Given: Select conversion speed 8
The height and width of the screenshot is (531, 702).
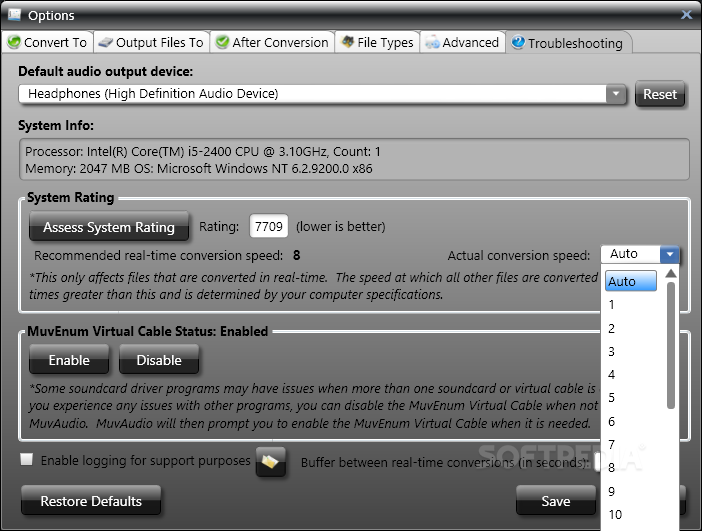Looking at the screenshot, I should tap(631, 468).
